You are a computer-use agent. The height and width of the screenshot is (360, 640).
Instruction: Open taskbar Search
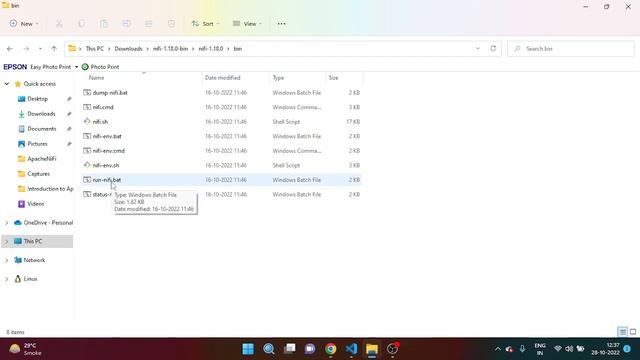click(269, 349)
